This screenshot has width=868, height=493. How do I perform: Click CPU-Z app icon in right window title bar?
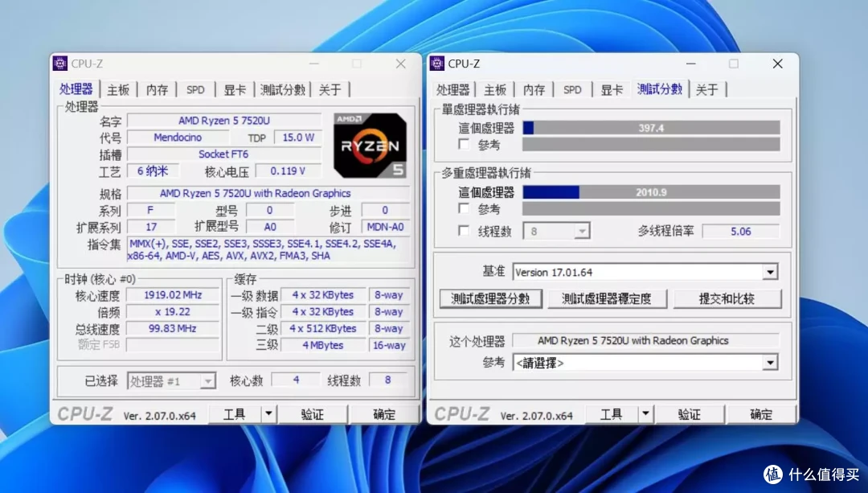coord(437,64)
